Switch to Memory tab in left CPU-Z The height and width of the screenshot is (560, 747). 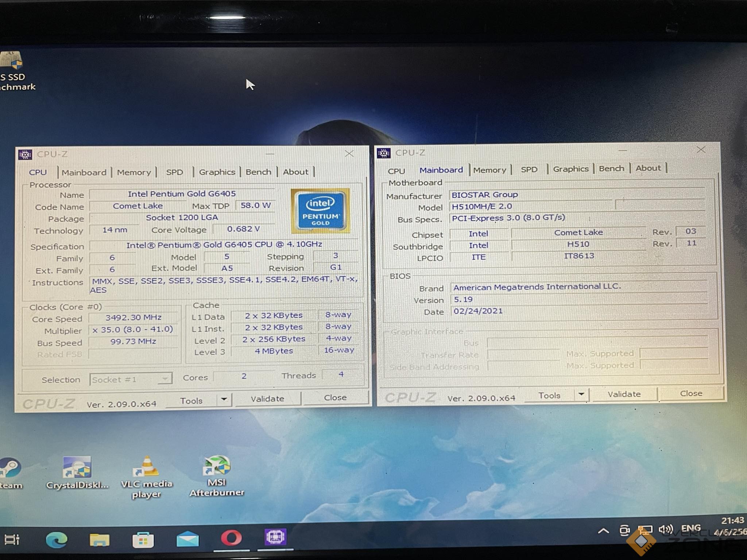(x=134, y=172)
